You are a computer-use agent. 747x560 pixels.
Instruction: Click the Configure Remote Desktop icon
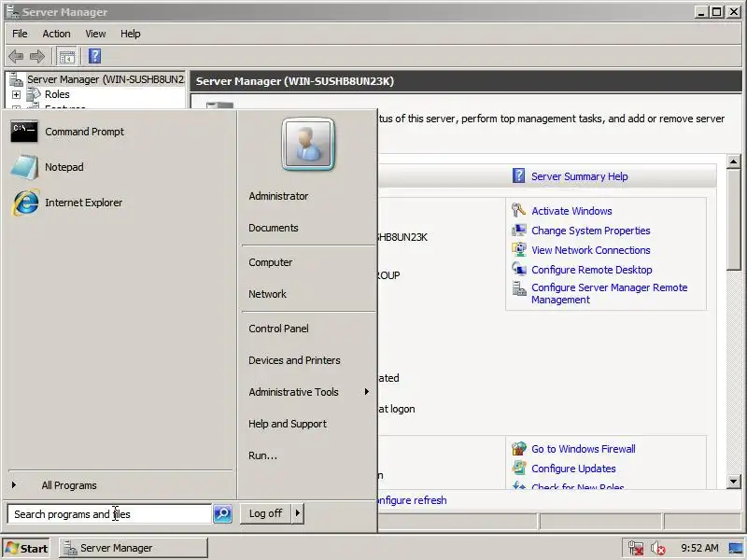point(518,269)
